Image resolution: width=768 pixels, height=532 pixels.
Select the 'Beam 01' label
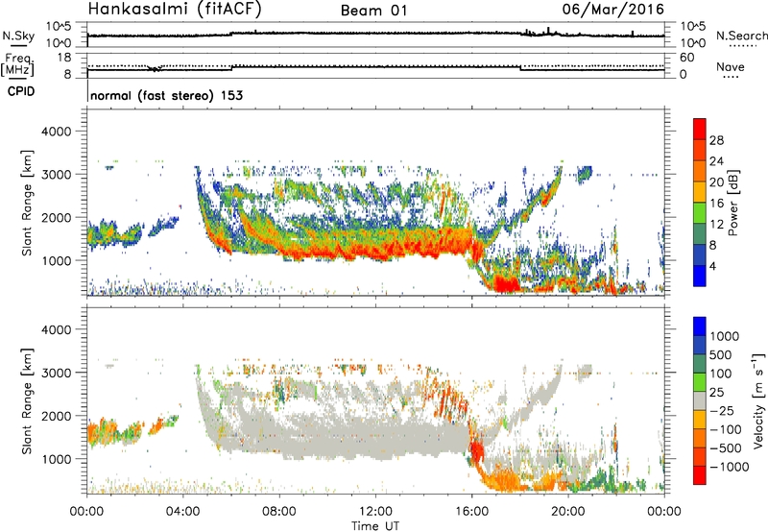click(x=373, y=11)
